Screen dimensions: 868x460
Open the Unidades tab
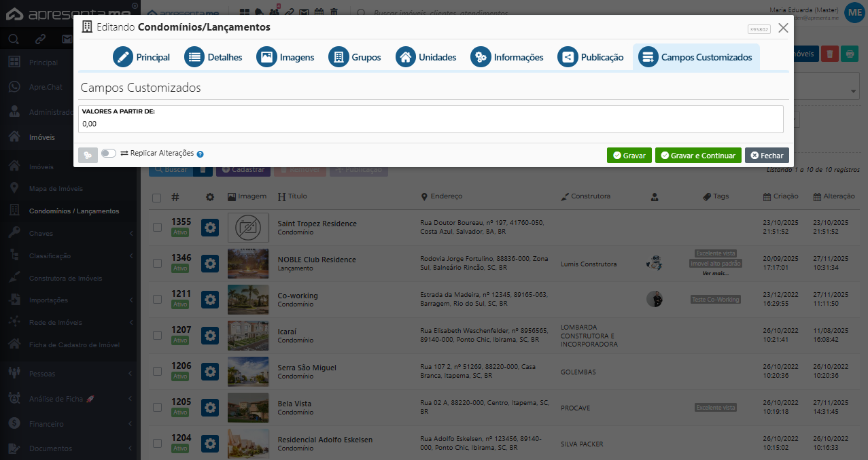pos(426,58)
